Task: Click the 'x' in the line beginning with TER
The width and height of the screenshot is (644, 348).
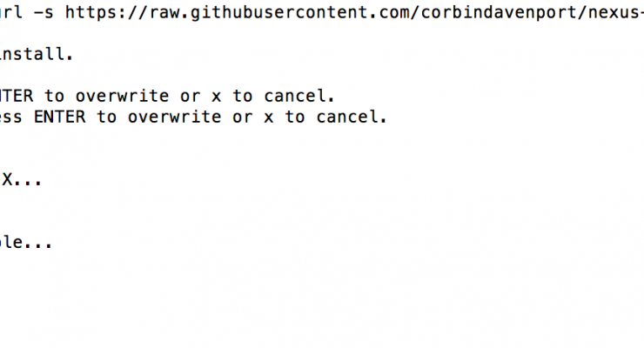Action: [216, 97]
